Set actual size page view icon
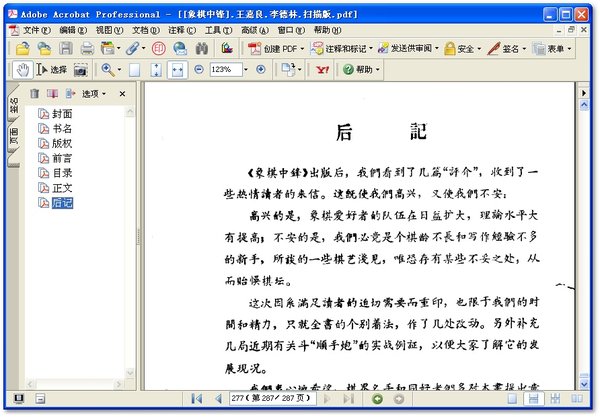The height and width of the screenshot is (417, 600). pyautogui.click(x=134, y=70)
